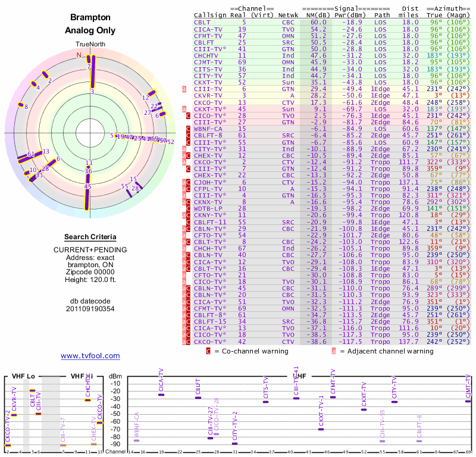This screenshot has width=476, height=457.
Task: Click the UHF chart label
Action: (299, 376)
